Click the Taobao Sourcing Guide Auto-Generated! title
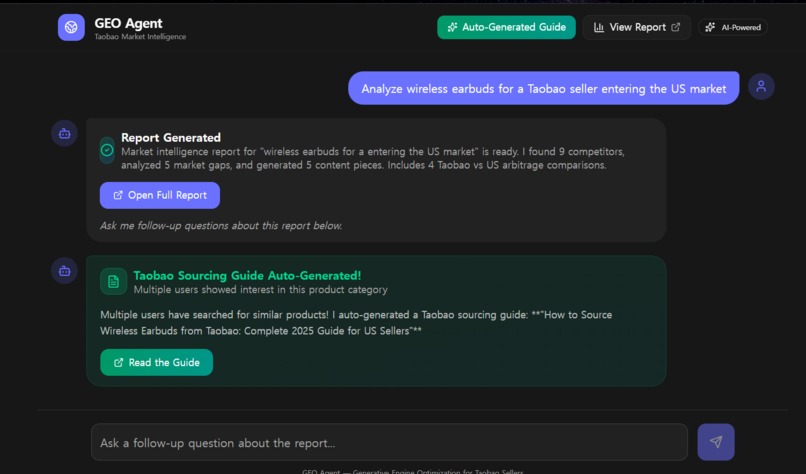 click(247, 276)
